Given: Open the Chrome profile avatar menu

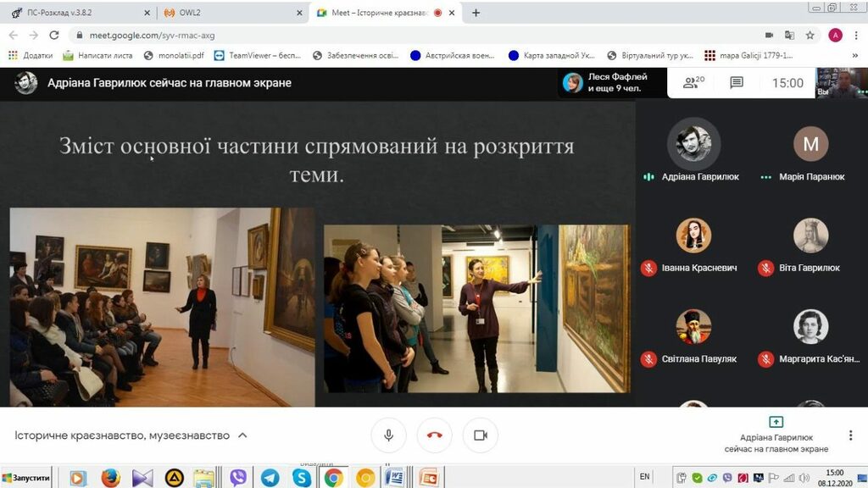Looking at the screenshot, I should [835, 35].
